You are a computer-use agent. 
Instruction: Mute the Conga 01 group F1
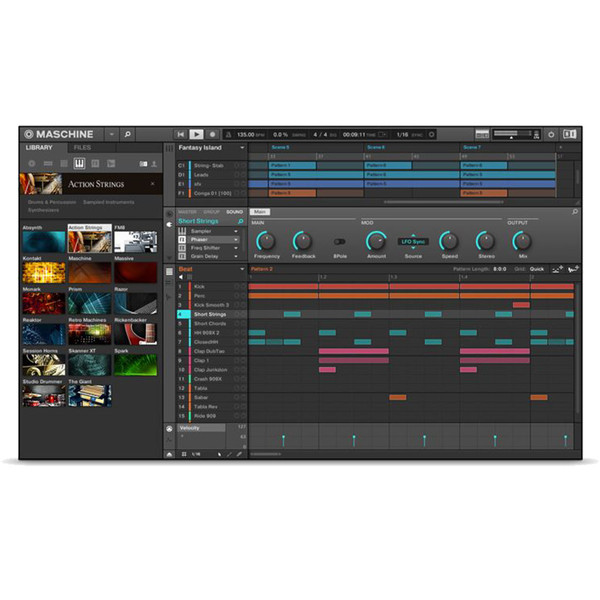(x=237, y=193)
